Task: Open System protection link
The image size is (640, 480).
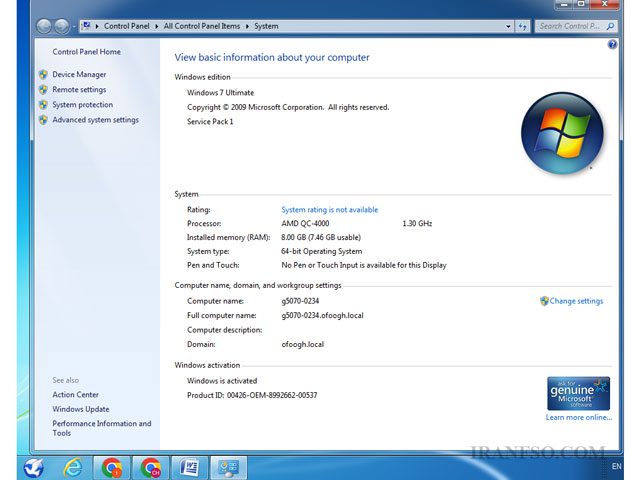Action: (x=82, y=105)
